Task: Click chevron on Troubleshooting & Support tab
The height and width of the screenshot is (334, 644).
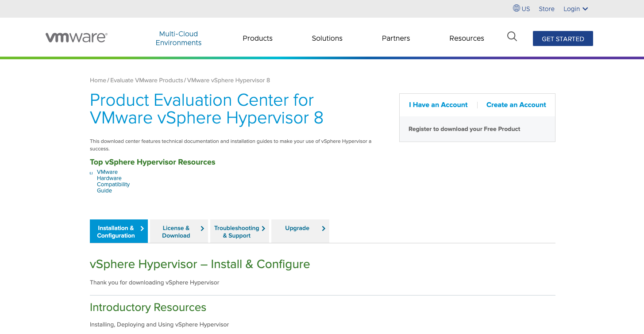Action: pos(263,228)
